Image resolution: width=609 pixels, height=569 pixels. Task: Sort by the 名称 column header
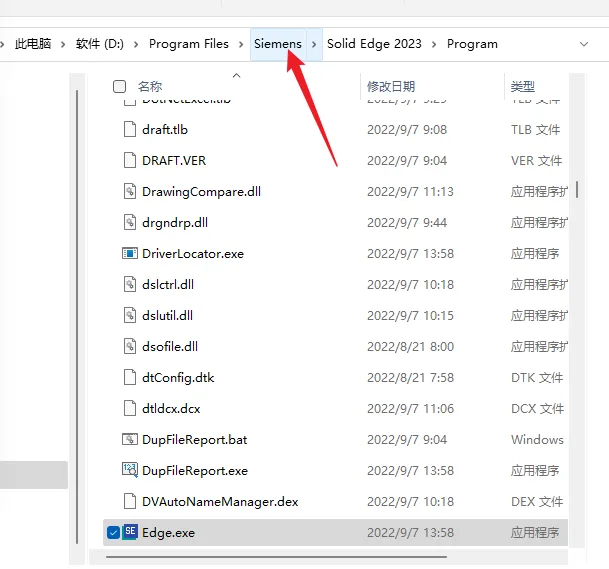[x=150, y=86]
